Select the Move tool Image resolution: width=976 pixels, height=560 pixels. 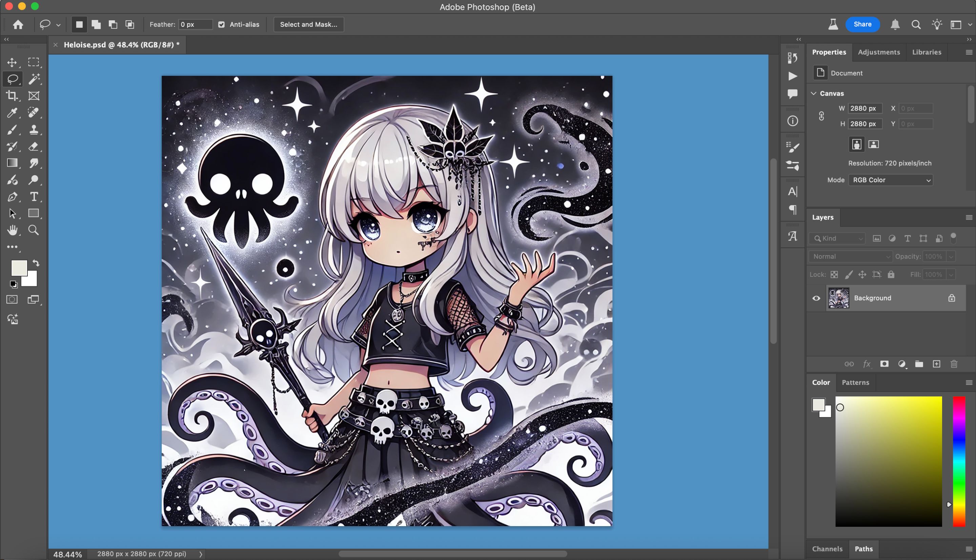pyautogui.click(x=12, y=62)
